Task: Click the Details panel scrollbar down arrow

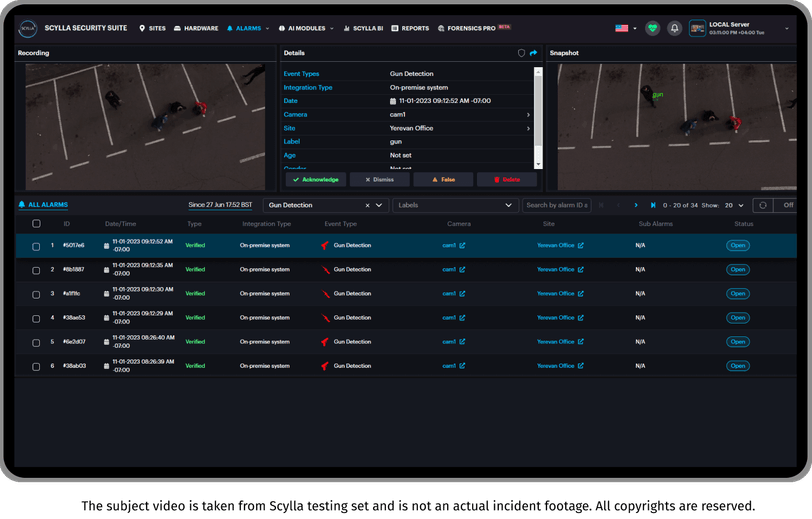Action: click(538, 165)
